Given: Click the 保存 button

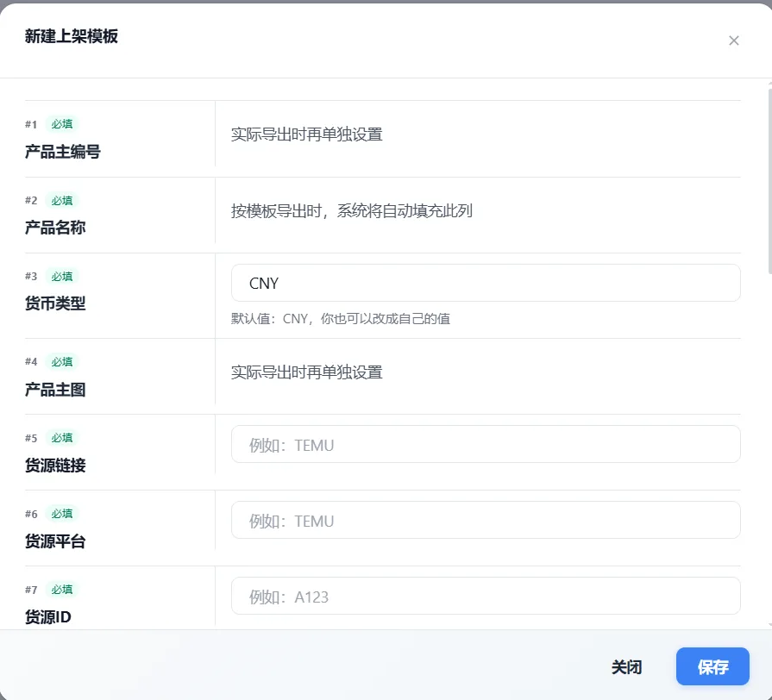Looking at the screenshot, I should point(712,666).
